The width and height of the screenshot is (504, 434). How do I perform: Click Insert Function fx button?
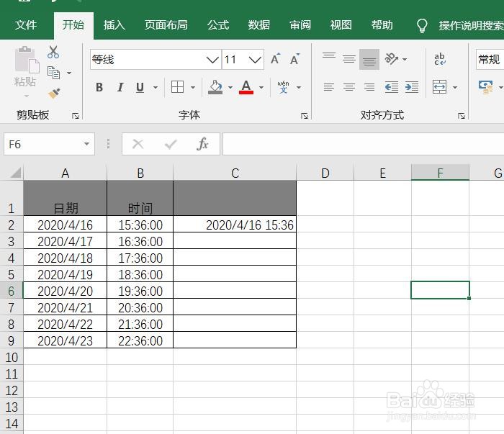[x=202, y=144]
